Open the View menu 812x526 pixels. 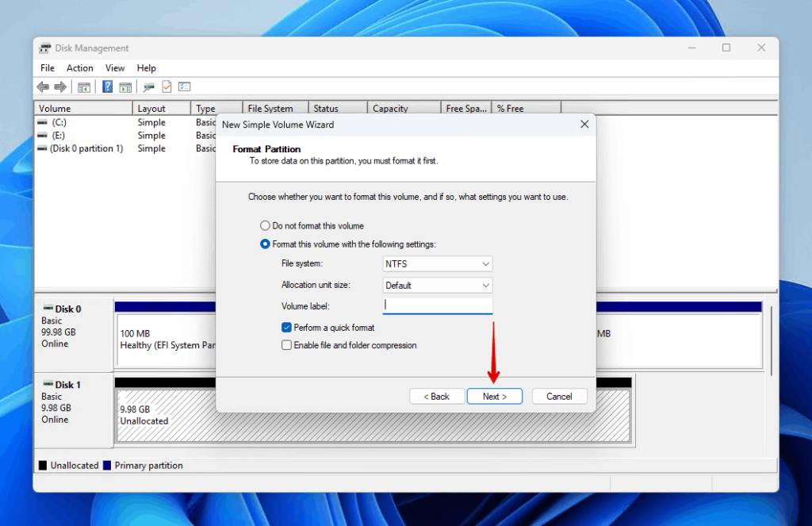point(115,67)
